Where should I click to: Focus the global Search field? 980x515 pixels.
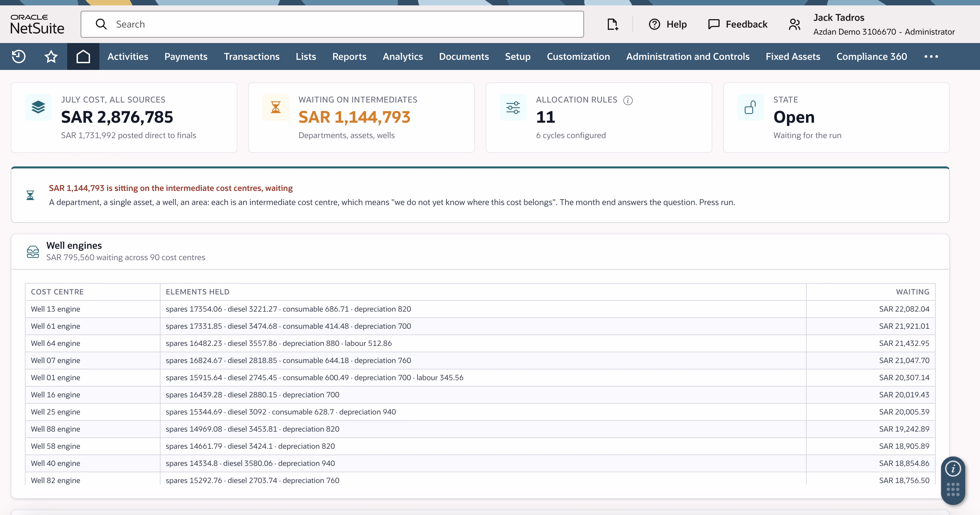(332, 24)
